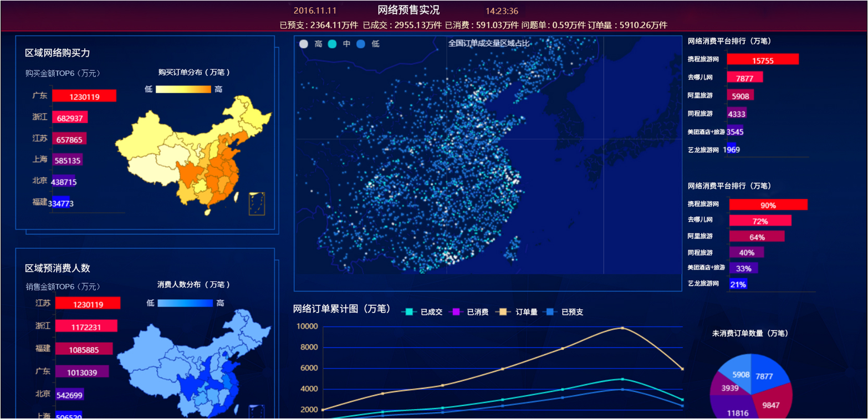
Task: Toggle the 低 legend dot on the map
Action: (360, 44)
